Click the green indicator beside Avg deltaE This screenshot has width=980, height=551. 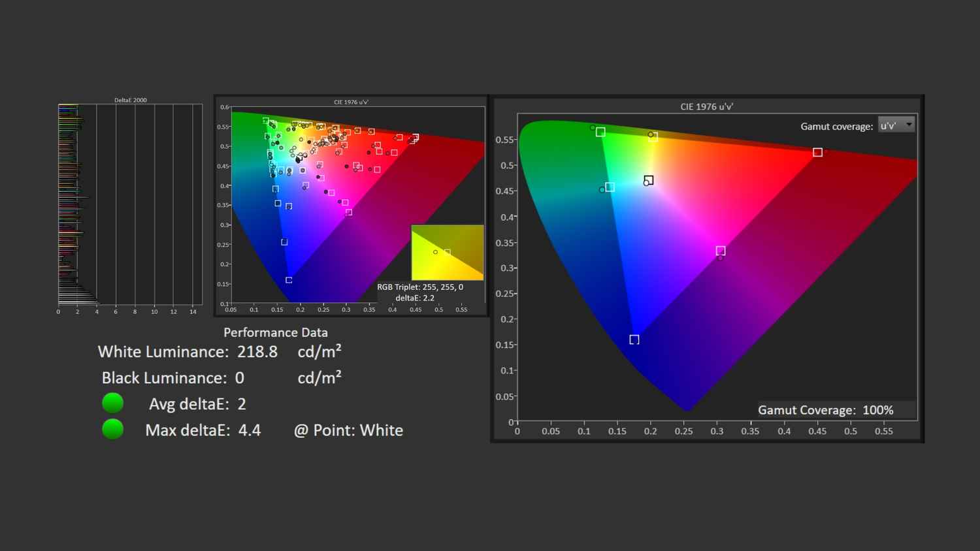[113, 403]
